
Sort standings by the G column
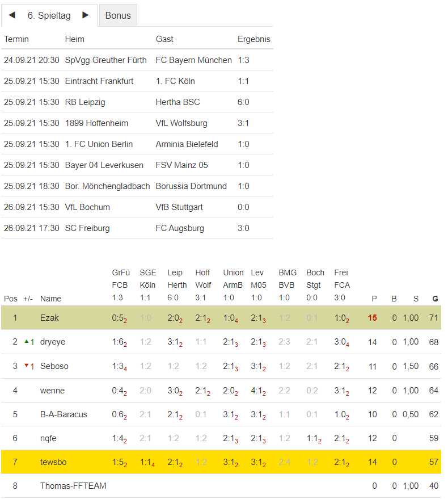(x=435, y=299)
